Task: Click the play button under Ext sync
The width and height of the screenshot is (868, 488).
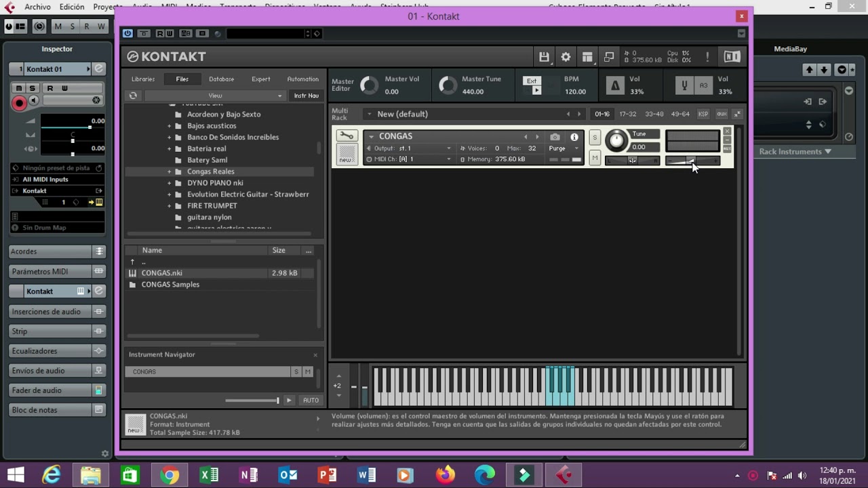Action: (537, 91)
